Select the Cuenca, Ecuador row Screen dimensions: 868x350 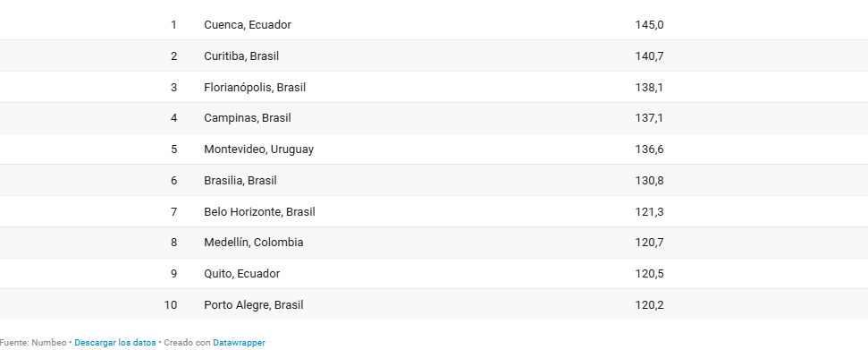434,24
